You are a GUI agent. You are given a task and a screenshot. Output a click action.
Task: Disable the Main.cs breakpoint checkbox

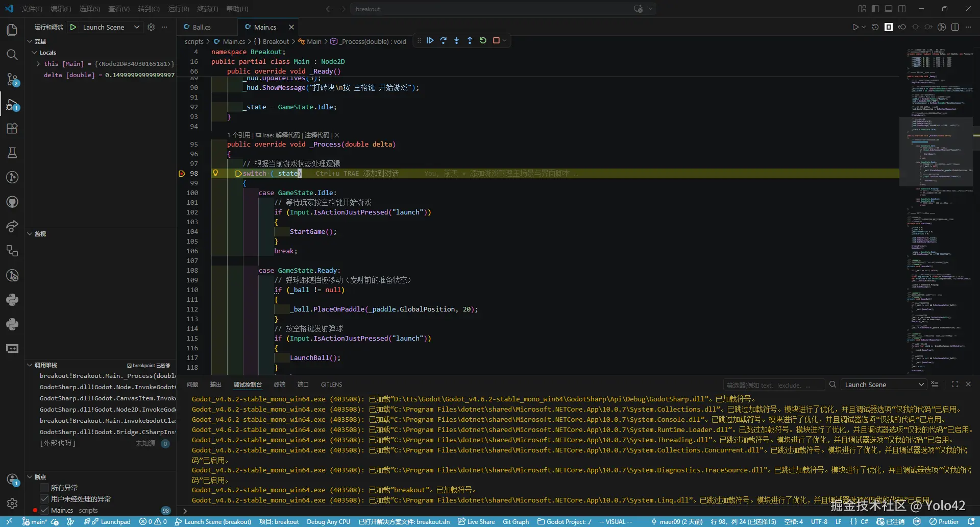[44, 510]
